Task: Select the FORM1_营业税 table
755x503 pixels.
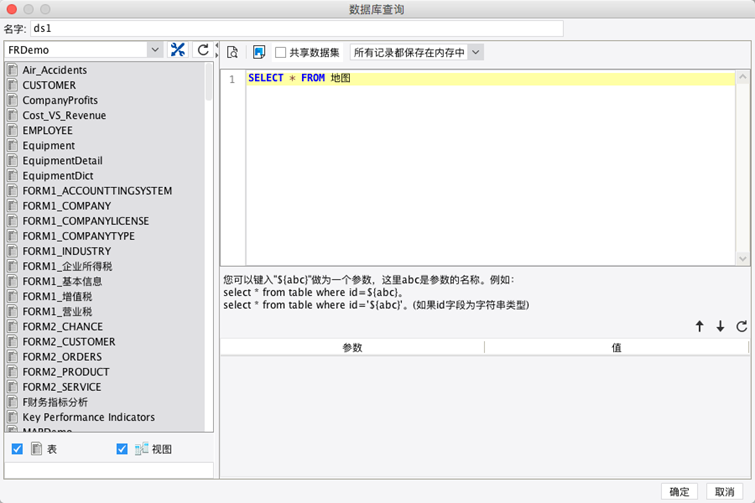Action: pos(57,311)
